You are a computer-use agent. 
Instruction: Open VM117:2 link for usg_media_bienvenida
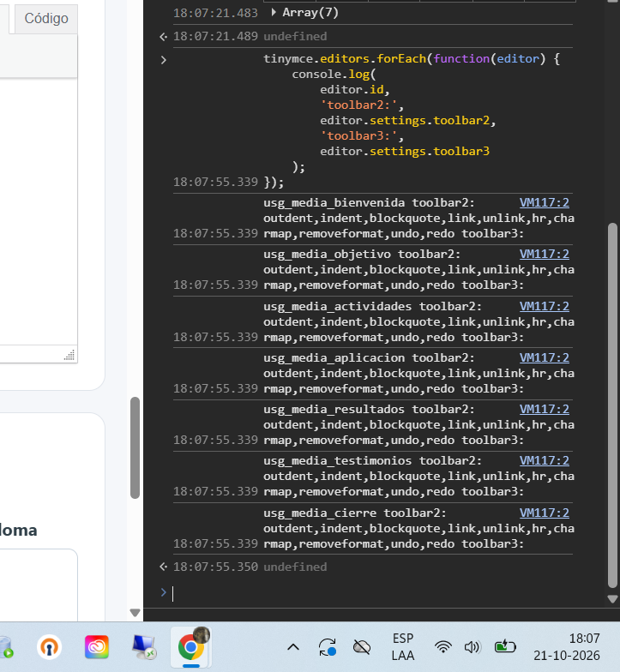(x=544, y=202)
